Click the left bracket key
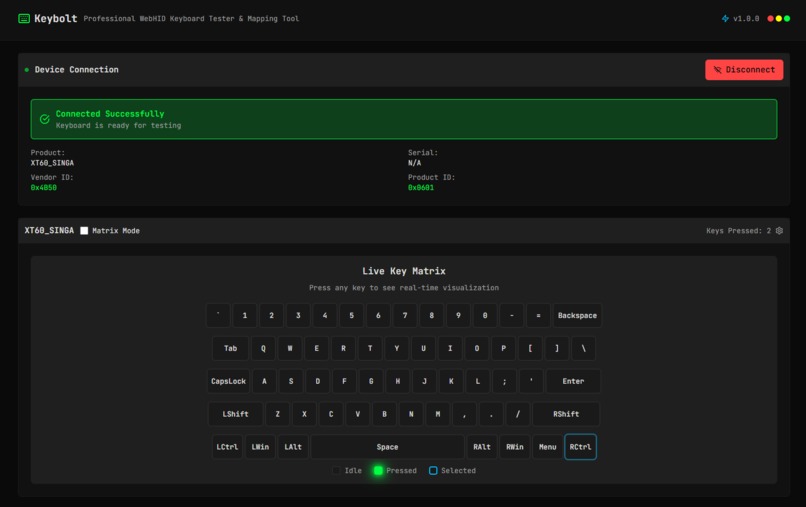This screenshot has width=806, height=507. 530,348
